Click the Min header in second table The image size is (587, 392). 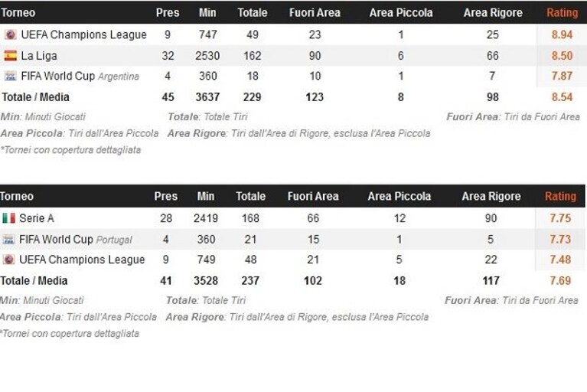[206, 196]
